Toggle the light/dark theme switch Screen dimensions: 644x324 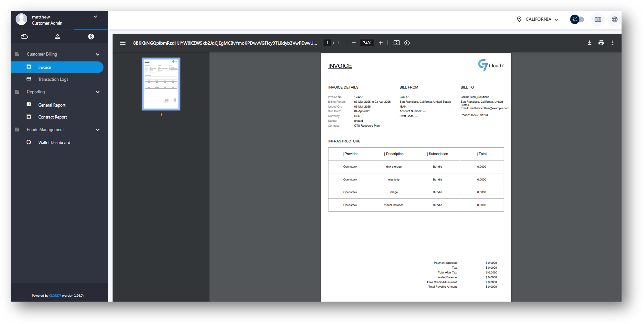point(577,19)
